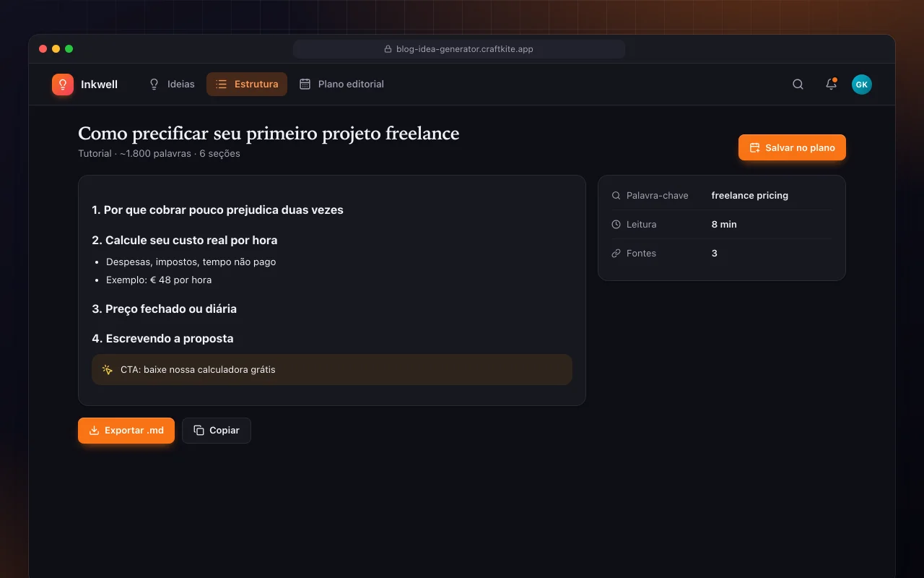The width and height of the screenshot is (924, 578).
Task: Select heading 'Calcule seu custo real por hora'
Action: 185,240
